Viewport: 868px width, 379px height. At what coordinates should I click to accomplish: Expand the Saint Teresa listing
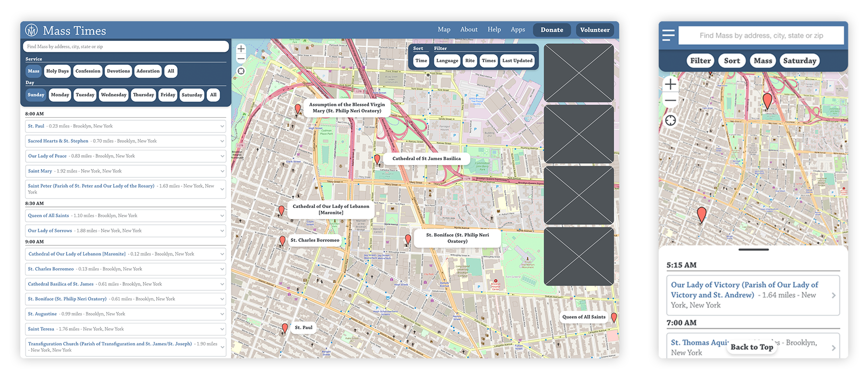coord(222,329)
